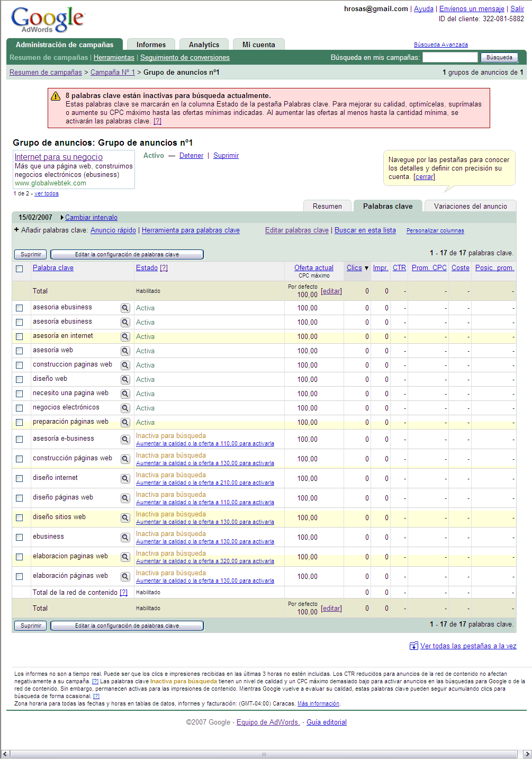Click magnifier icon beside "ebusiness" keyword
The height and width of the screenshot is (759, 532).
(125, 537)
